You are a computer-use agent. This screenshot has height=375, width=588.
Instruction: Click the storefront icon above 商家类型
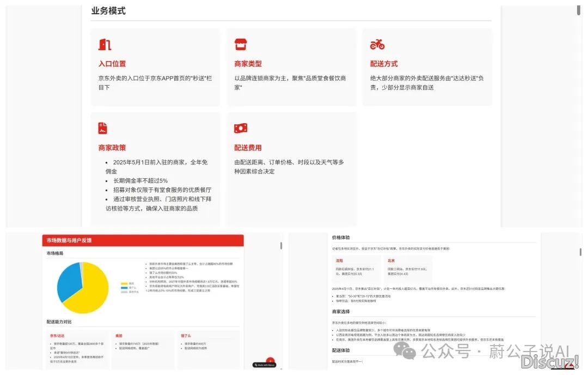(241, 44)
